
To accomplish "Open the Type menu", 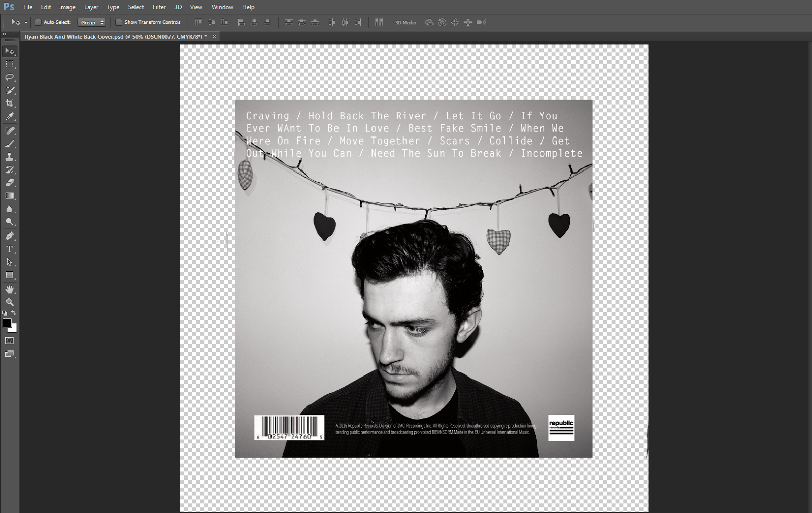I will (113, 7).
